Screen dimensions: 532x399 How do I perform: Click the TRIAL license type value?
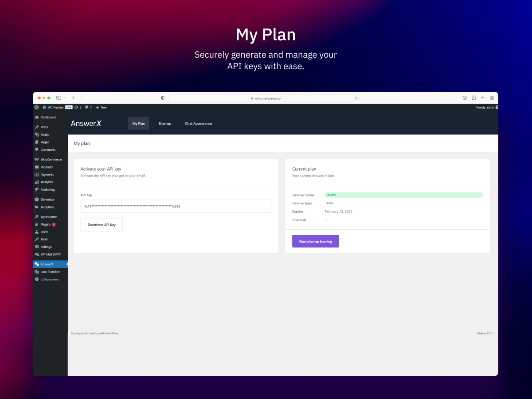(329, 203)
